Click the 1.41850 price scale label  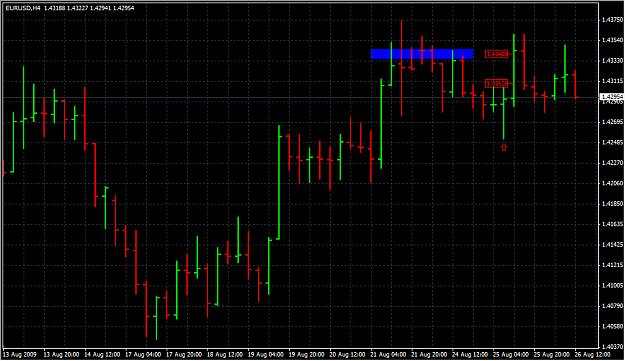612,204
